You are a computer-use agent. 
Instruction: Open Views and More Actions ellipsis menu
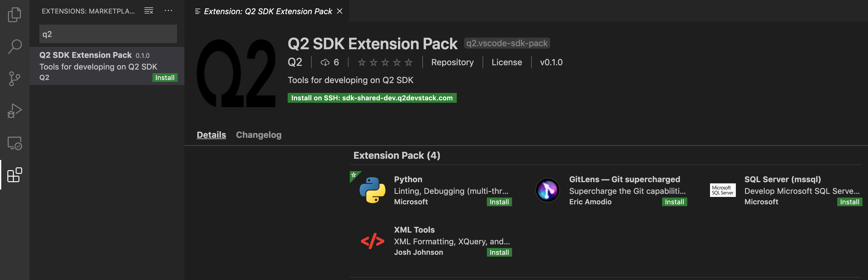point(168,11)
